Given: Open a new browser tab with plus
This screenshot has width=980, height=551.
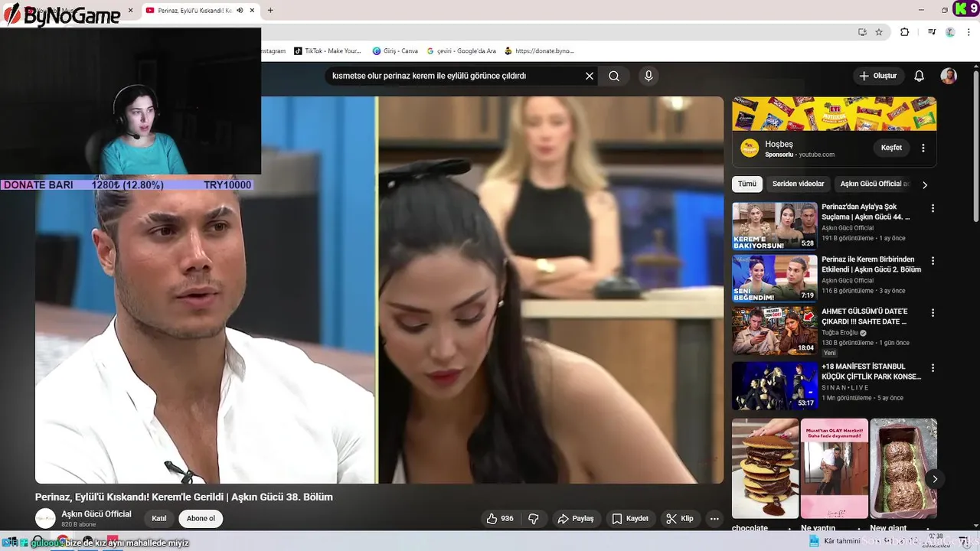Looking at the screenshot, I should point(270,10).
